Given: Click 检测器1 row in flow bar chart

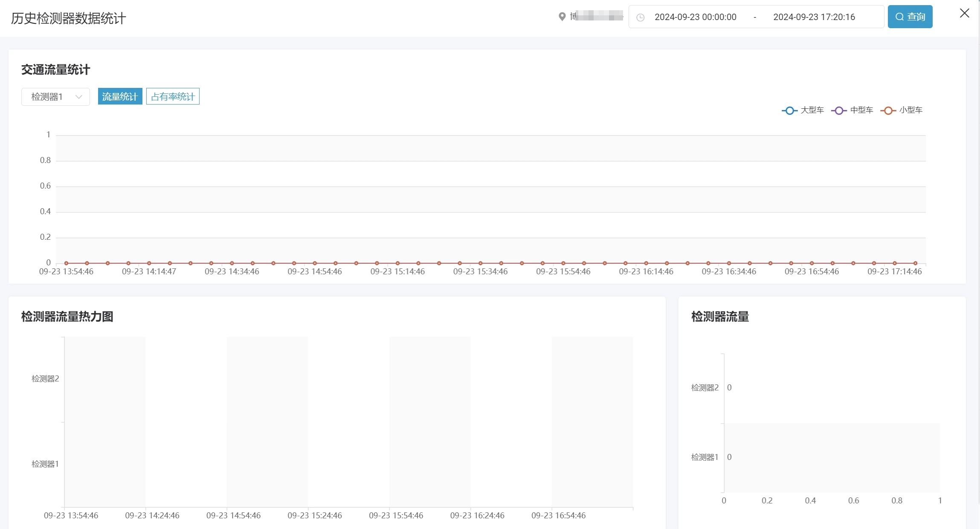Looking at the screenshot, I should click(832, 457).
